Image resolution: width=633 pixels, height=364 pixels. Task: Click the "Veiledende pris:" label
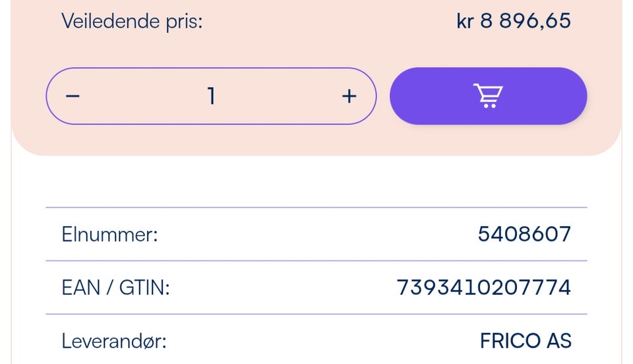pyautogui.click(x=132, y=21)
